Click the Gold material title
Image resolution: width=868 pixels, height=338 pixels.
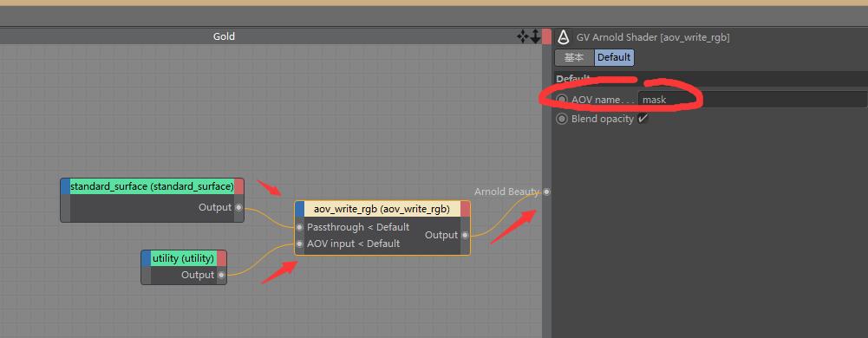[224, 36]
